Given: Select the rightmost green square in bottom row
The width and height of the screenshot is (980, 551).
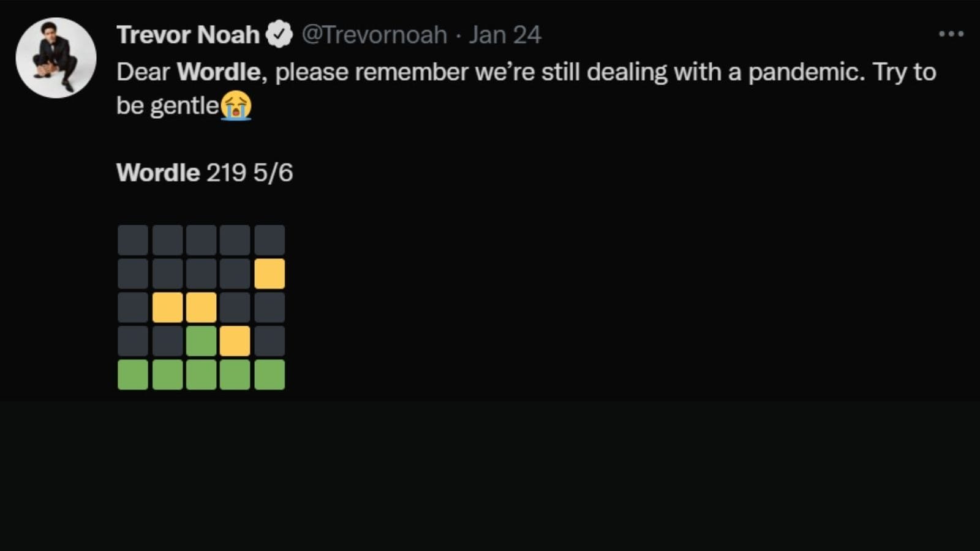Looking at the screenshot, I should coord(269,375).
